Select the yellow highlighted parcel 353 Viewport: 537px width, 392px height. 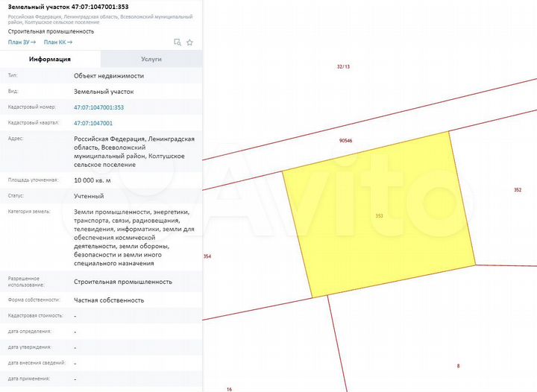(x=379, y=215)
